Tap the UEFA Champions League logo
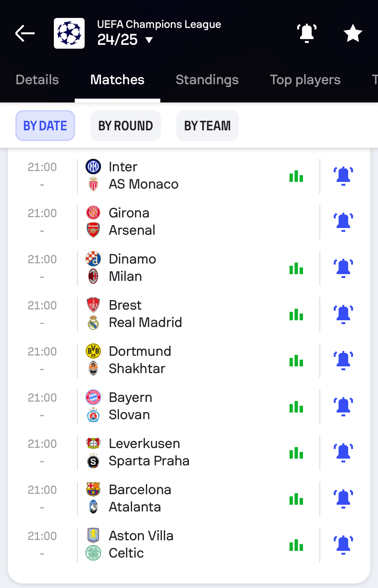Screen dimensions: 378x588 point(69,33)
